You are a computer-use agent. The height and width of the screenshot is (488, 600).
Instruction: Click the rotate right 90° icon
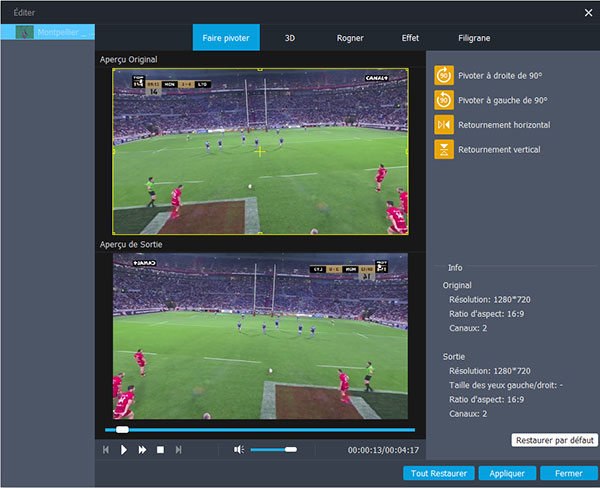point(444,75)
